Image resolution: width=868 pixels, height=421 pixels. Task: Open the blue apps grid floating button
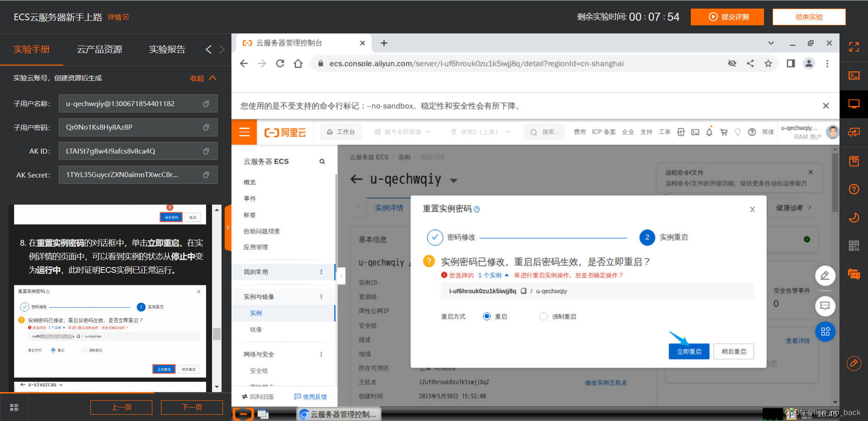(x=825, y=332)
